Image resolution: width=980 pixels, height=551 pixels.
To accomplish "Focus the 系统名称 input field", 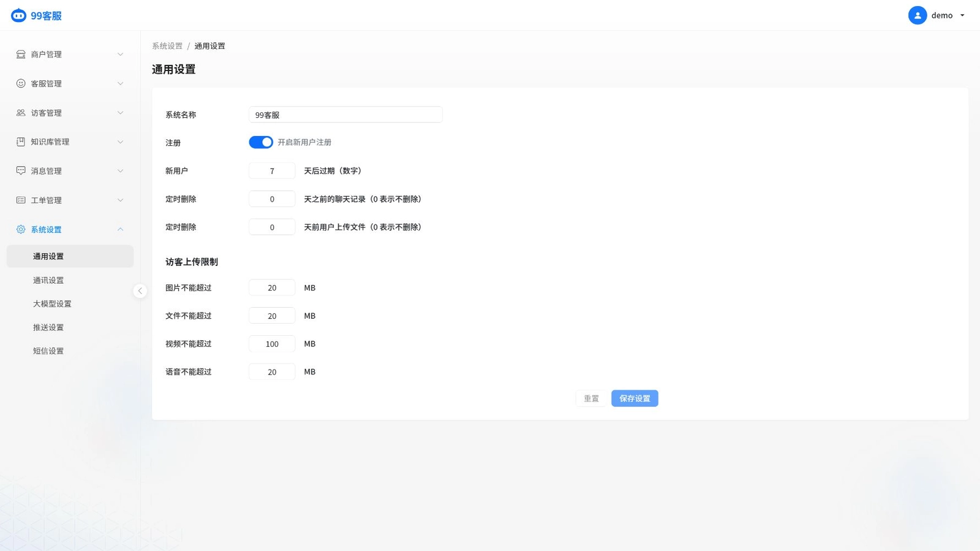I will click(345, 115).
